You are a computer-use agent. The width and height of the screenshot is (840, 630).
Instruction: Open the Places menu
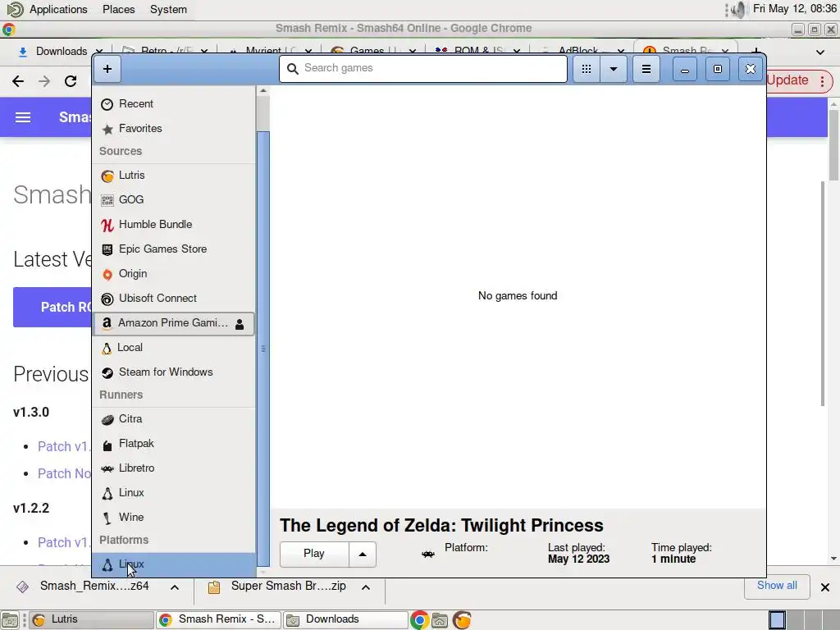click(x=118, y=9)
